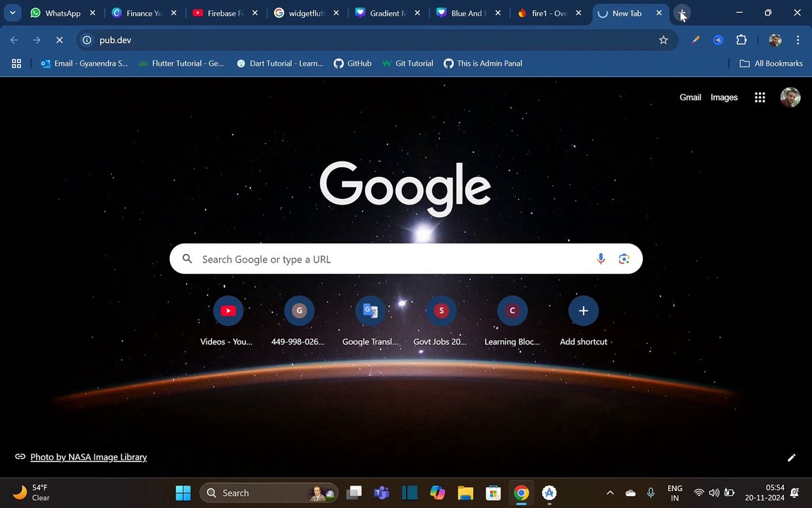
Task: Switch to the Gradient tab
Action: (x=381, y=13)
